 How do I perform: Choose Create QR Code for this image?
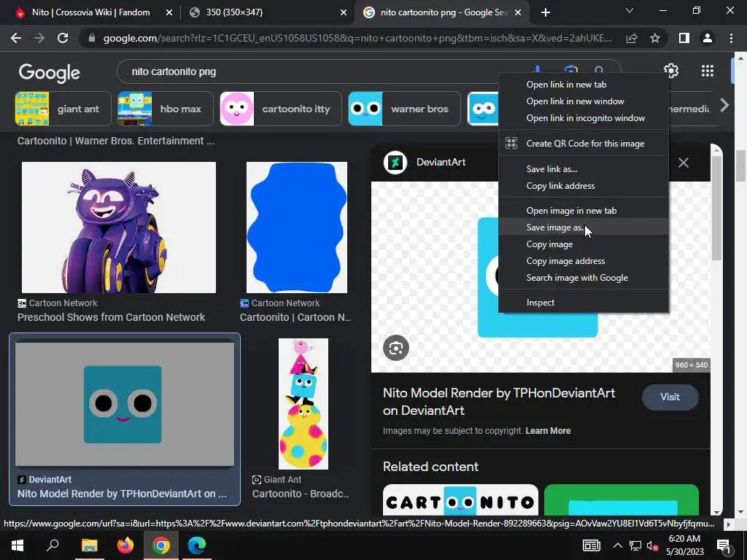584,144
